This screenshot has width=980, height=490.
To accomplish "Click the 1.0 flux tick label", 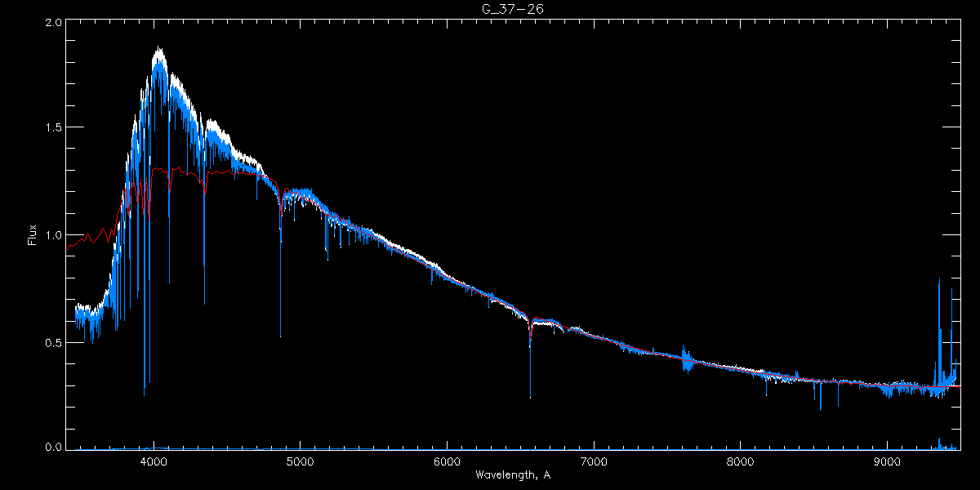I will (53, 235).
